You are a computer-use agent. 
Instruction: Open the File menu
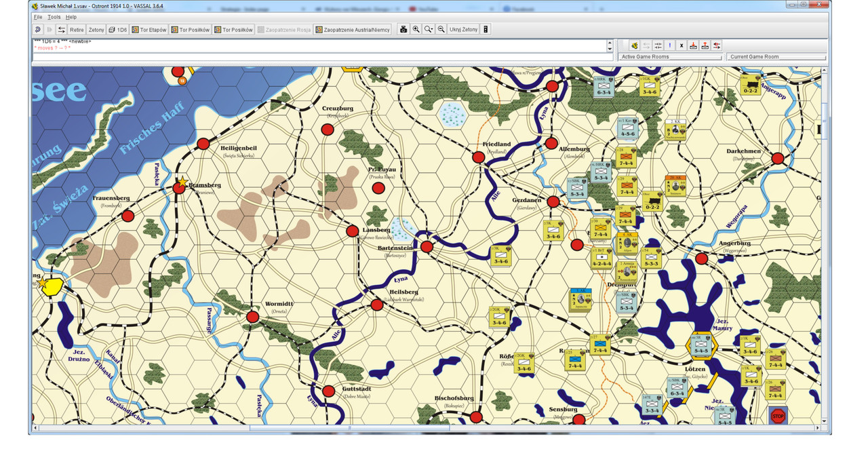click(38, 17)
